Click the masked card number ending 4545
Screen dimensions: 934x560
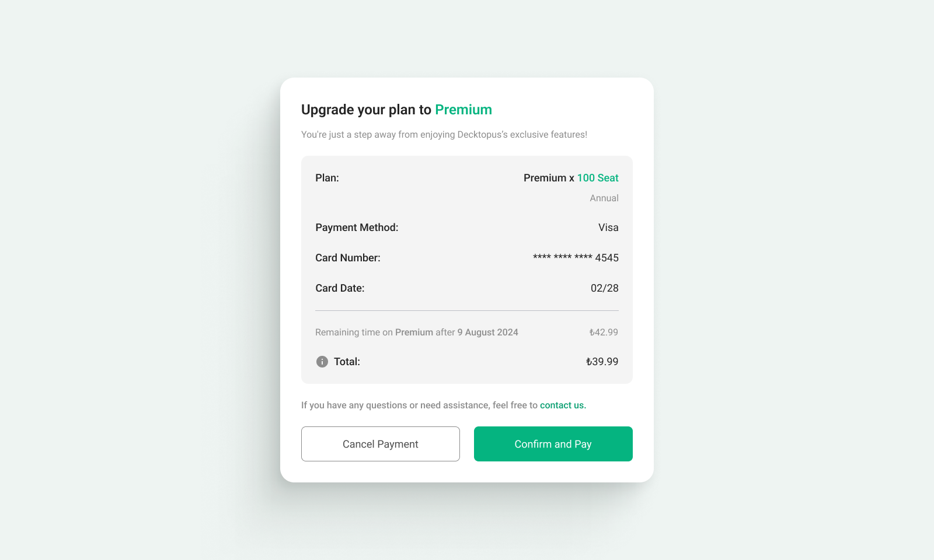[576, 257]
